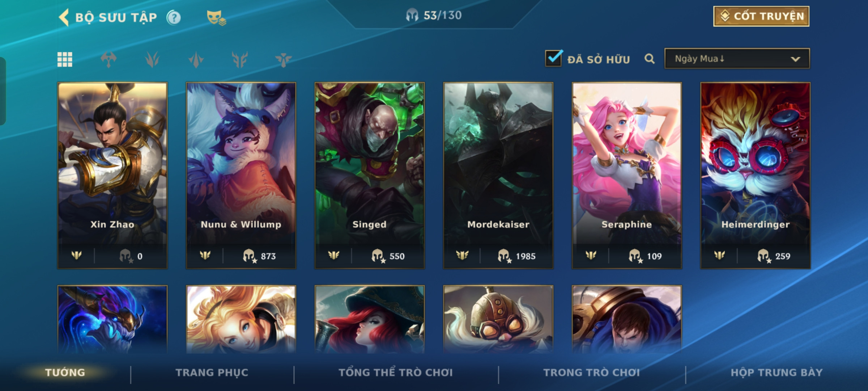This screenshot has height=391, width=868.
Task: Filter champions by the crossed axes role icon
Action: (x=109, y=59)
